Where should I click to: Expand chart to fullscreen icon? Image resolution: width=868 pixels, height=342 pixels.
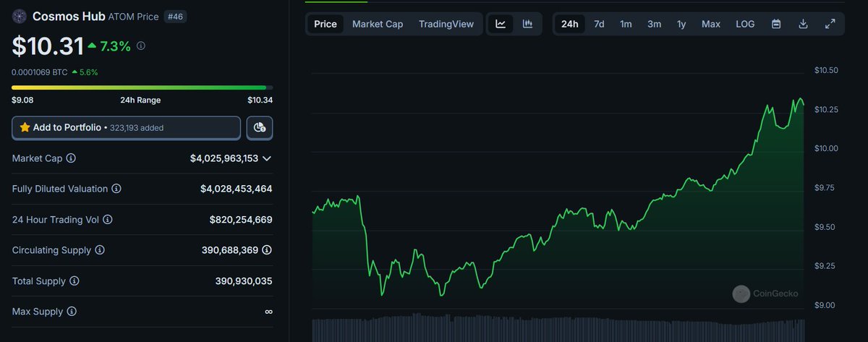coord(830,24)
